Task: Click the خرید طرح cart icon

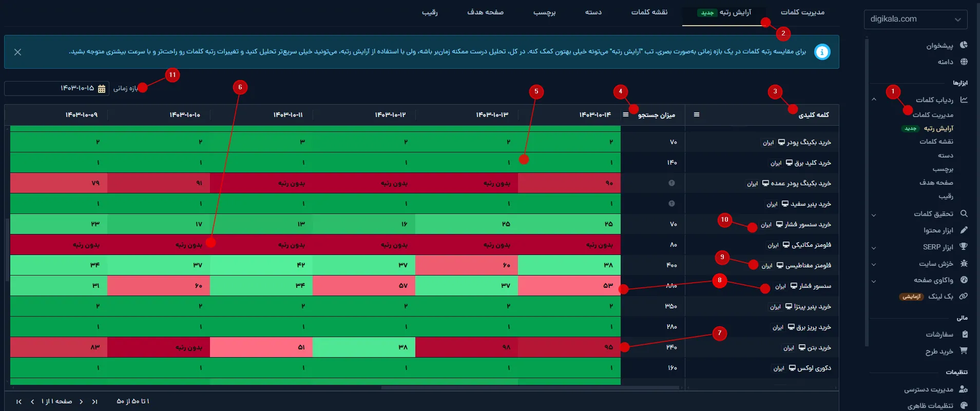Action: click(x=964, y=351)
